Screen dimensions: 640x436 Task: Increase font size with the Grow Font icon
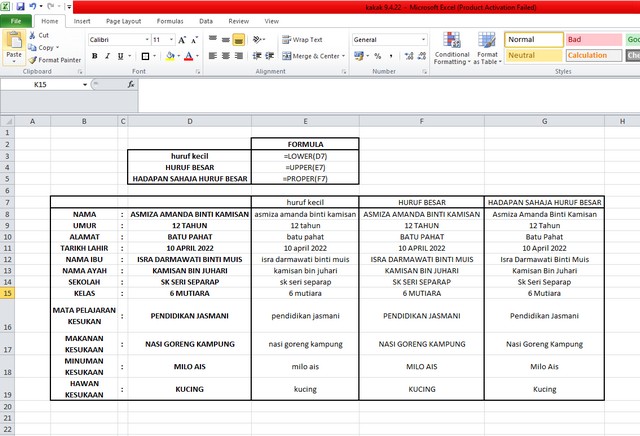point(184,40)
